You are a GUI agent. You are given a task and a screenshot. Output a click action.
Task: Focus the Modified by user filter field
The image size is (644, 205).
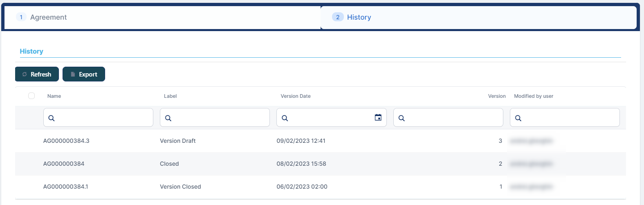[x=568, y=118]
